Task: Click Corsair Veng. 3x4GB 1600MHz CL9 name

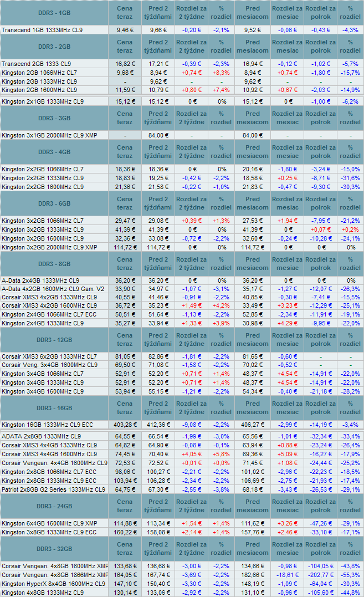Action: coord(49,365)
